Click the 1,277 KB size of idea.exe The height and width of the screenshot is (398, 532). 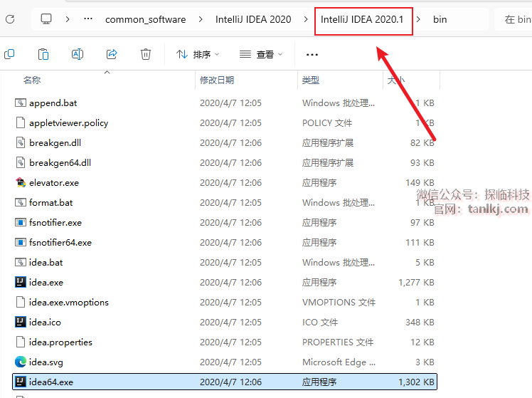(416, 283)
